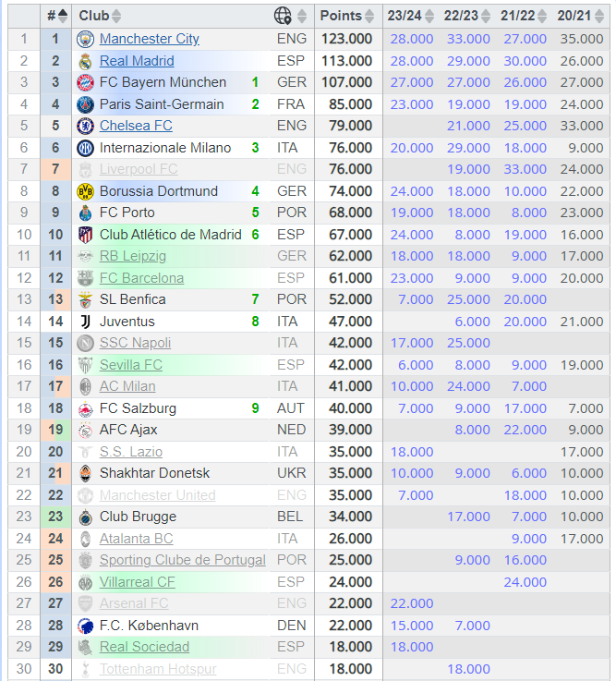Sort by 20/21 season arrows
The image size is (616, 681).
tap(599, 16)
